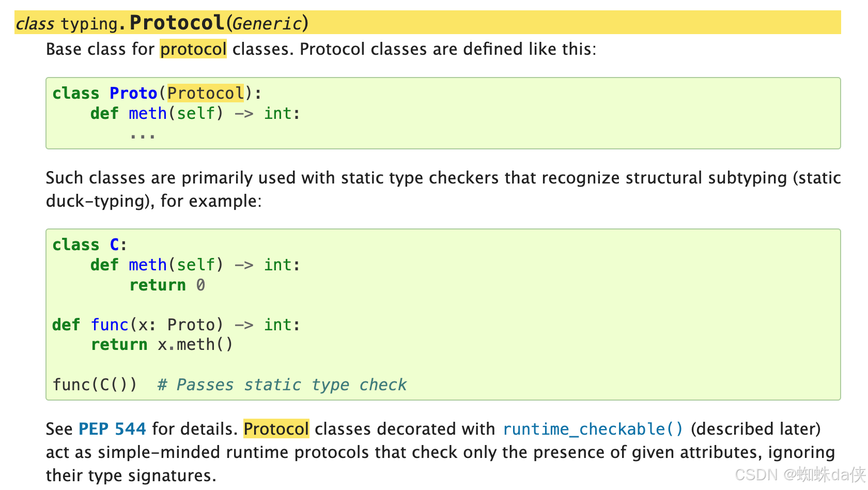Click 'func(C())' call in code
Image resolution: width=868 pixels, height=490 pixels.
[x=95, y=385]
